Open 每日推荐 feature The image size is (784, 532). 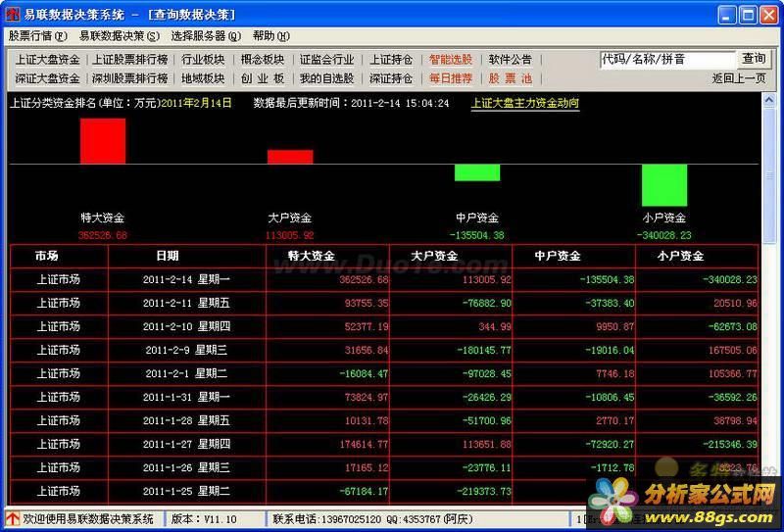(x=451, y=78)
